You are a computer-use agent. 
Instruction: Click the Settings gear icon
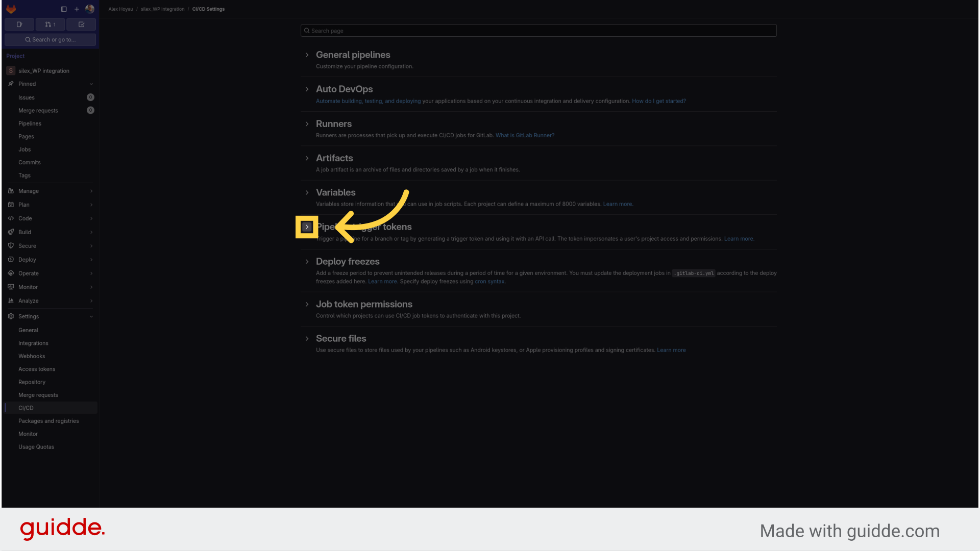click(11, 316)
